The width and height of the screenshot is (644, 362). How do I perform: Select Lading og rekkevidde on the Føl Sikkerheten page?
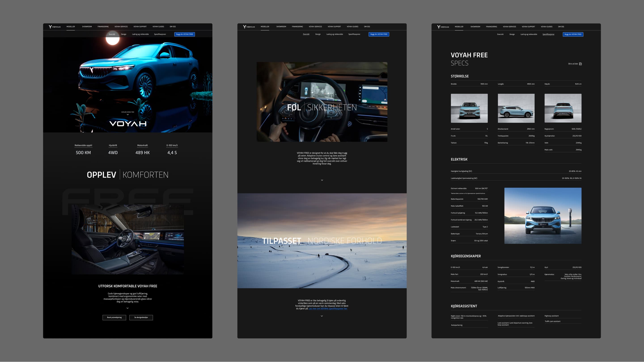(335, 34)
